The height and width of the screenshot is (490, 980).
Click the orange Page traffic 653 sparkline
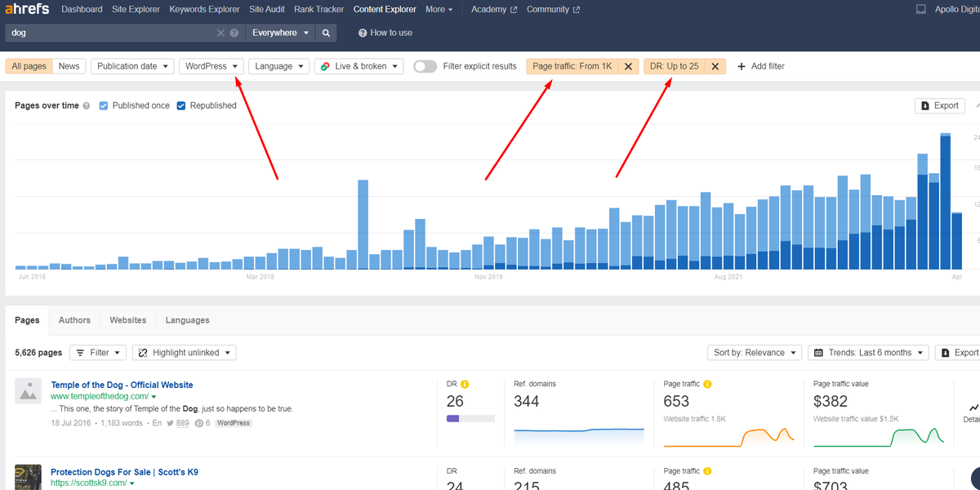click(728, 437)
